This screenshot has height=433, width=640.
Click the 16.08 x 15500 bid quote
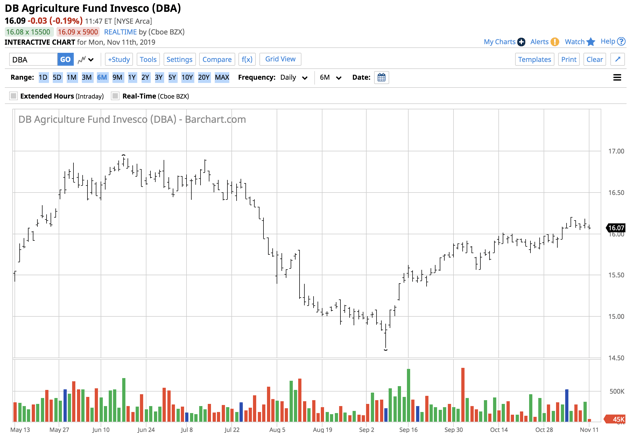tap(28, 32)
